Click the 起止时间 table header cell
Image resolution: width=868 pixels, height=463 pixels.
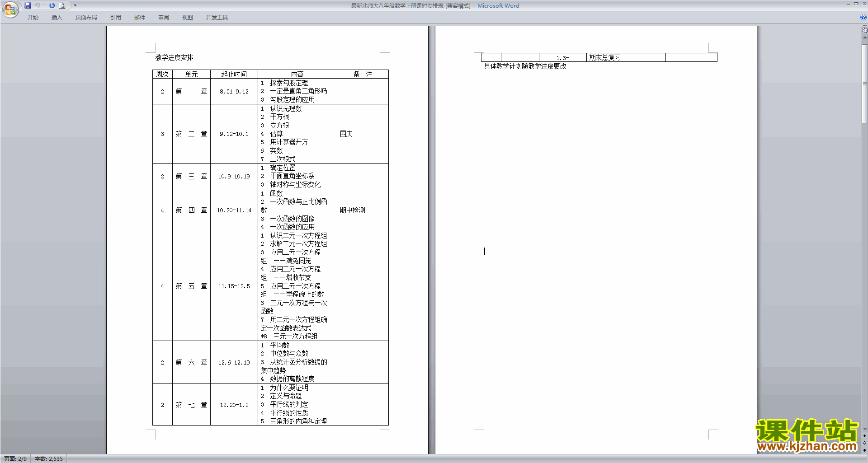pos(234,74)
